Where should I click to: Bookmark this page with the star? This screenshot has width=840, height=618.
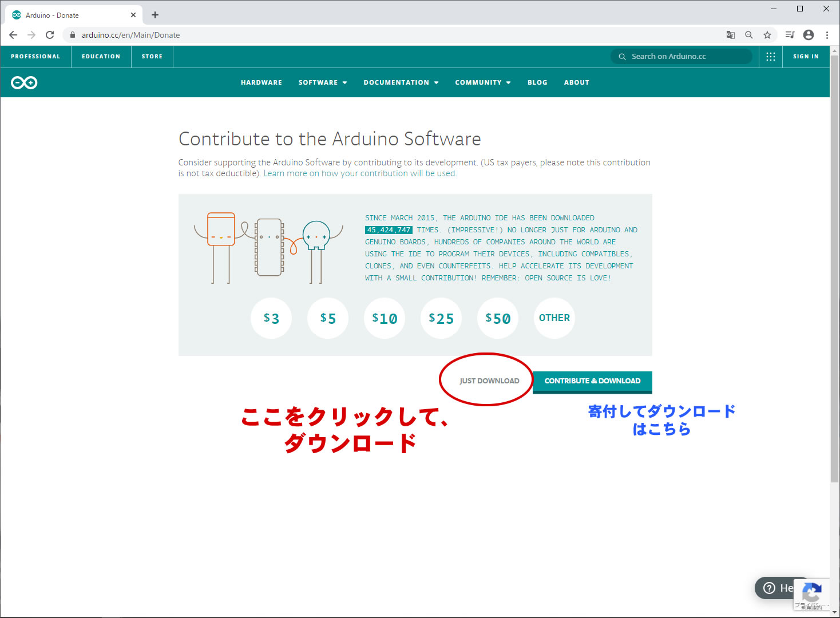point(767,35)
